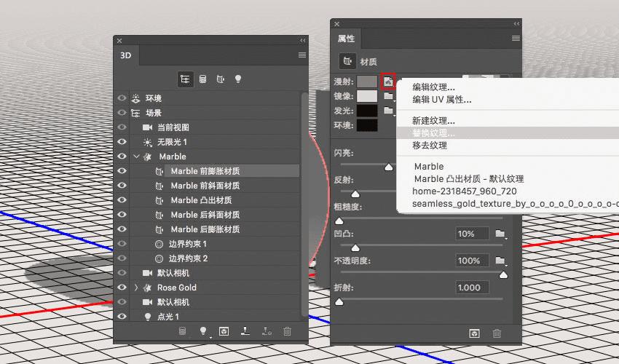Open the 发光 texture folder icon
This screenshot has width=619, height=364.
coord(388,111)
